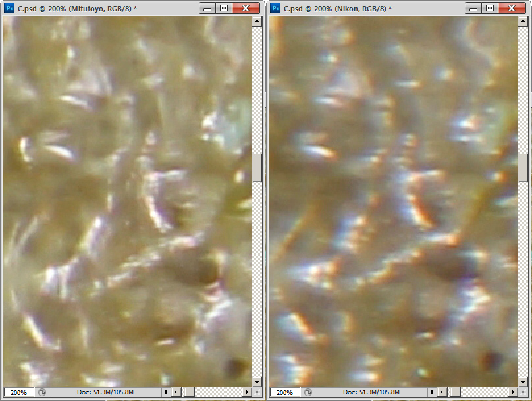The image size is (532, 401).
Task: Minimize the Nikon document window
Action: click(x=473, y=8)
